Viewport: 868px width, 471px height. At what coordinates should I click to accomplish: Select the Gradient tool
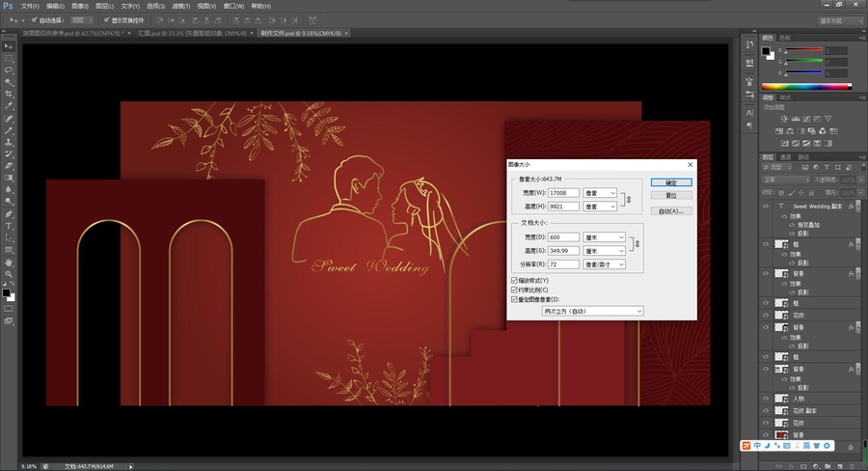click(9, 178)
